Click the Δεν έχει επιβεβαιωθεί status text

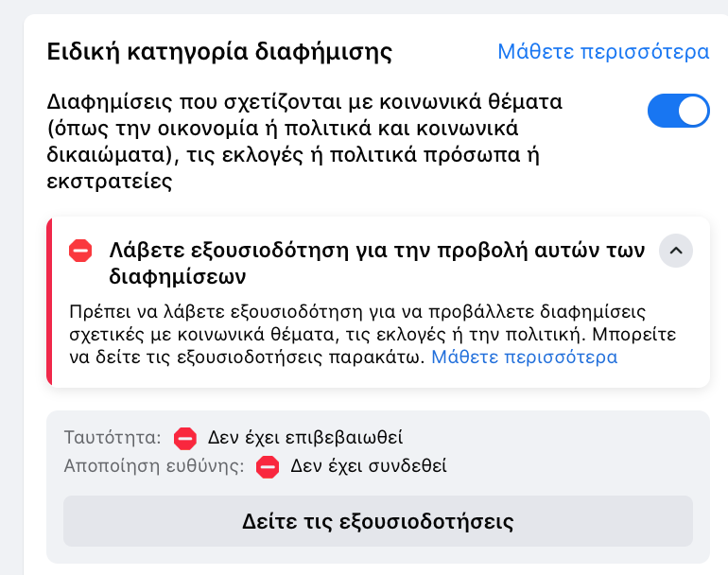[x=305, y=438]
